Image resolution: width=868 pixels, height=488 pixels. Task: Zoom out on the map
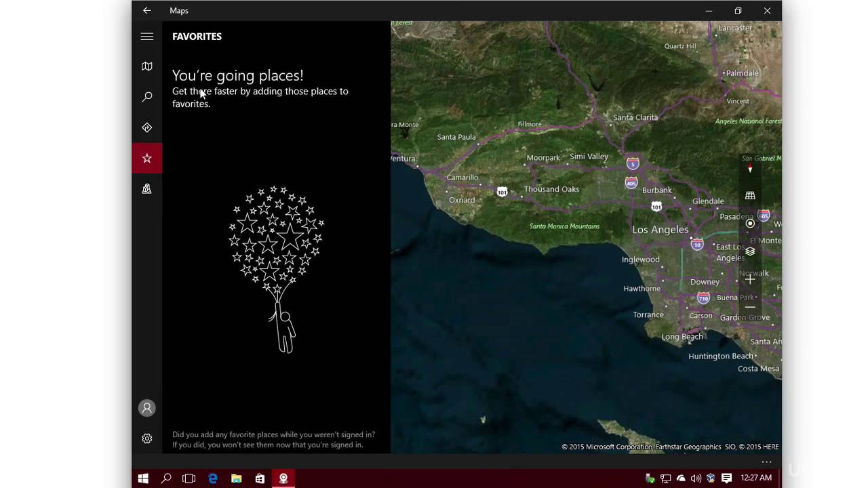point(750,307)
